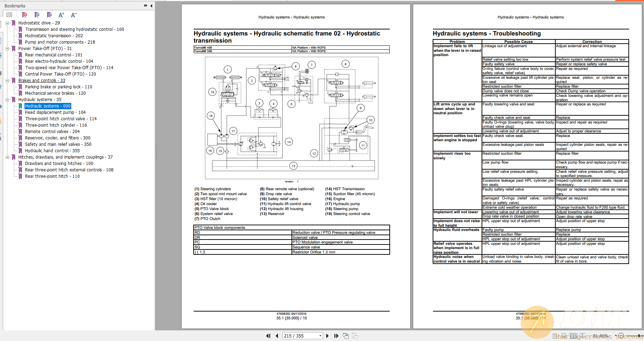This screenshot has width=644, height=341.
Task: Open bookmark options checklist icon
Action: (10, 15)
